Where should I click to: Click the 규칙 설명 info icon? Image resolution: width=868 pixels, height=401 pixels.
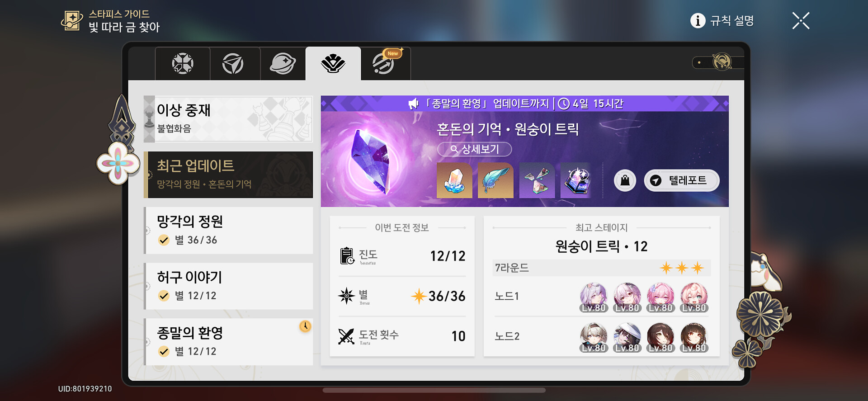[698, 20]
